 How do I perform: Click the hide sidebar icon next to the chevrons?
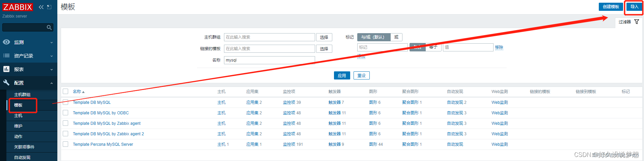[x=49, y=7]
